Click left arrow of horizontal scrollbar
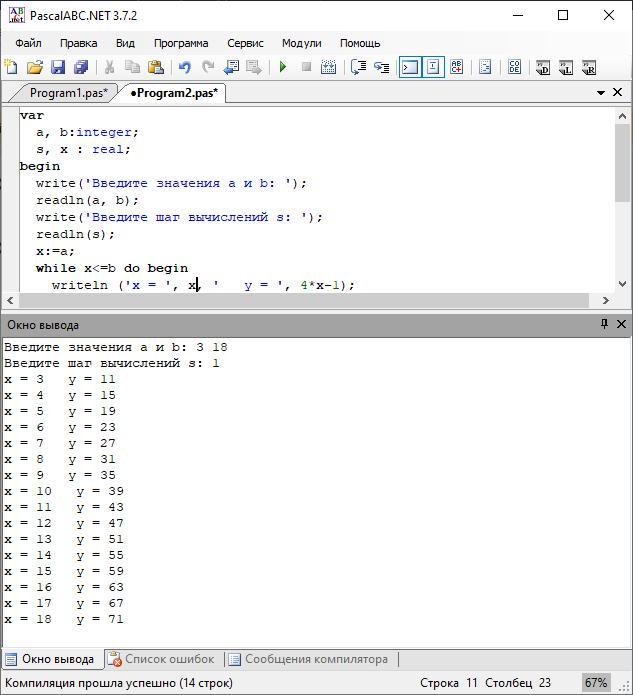Image resolution: width=633 pixels, height=695 pixels. (x=11, y=301)
